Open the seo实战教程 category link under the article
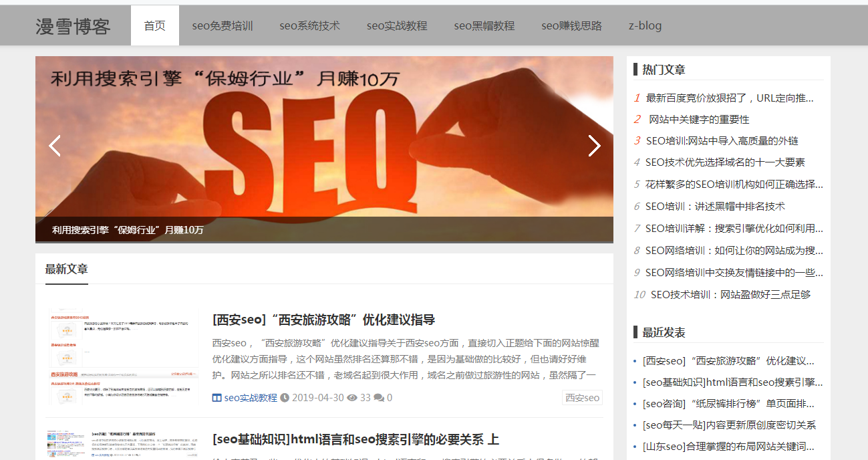The image size is (868, 460). coord(251,398)
